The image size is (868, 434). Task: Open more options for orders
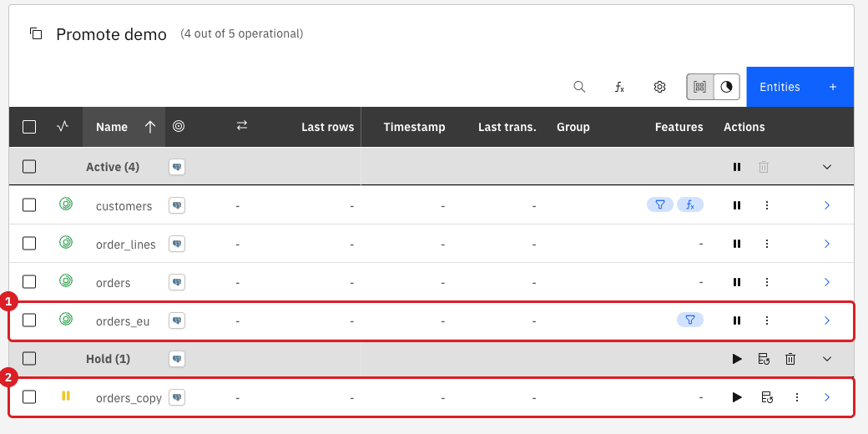[x=767, y=282]
